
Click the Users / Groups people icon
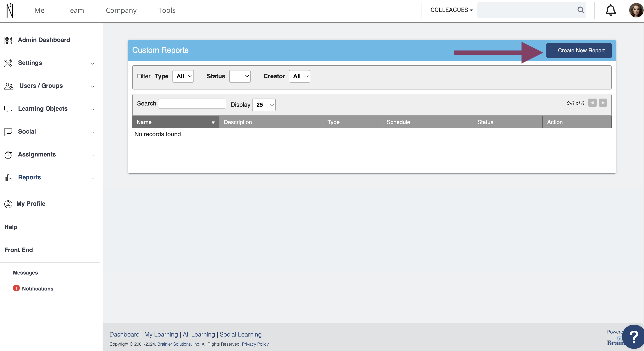9,86
